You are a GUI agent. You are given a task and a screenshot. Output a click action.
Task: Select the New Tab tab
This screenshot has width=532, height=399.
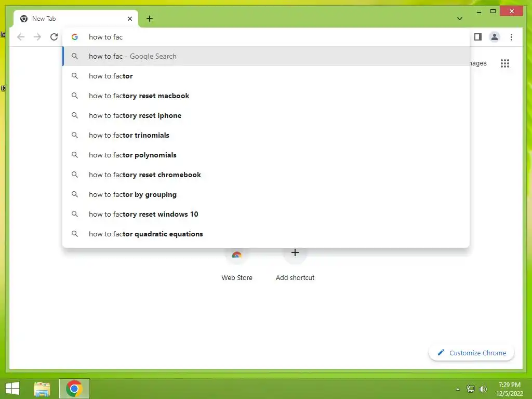[76, 19]
